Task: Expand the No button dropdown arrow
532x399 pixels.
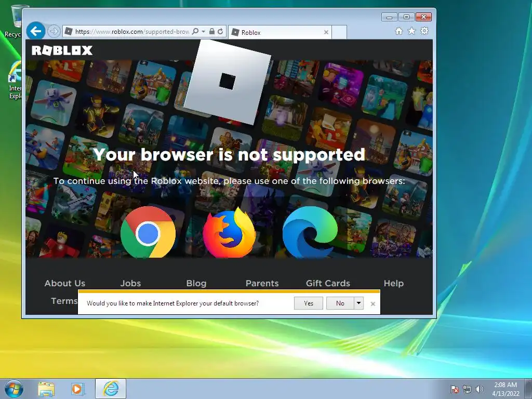Action: tap(358, 303)
